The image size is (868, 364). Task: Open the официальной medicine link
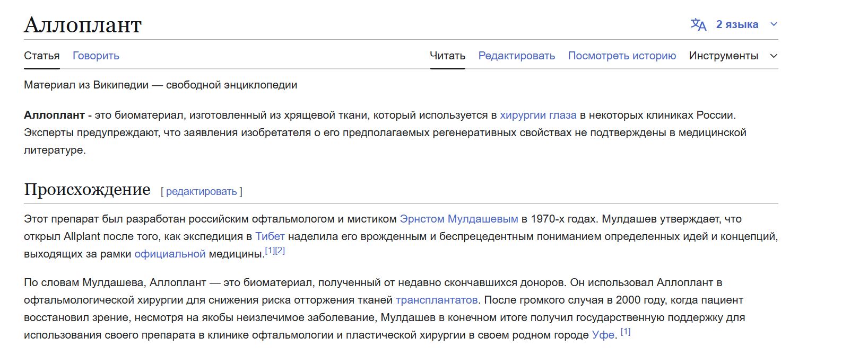(170, 254)
